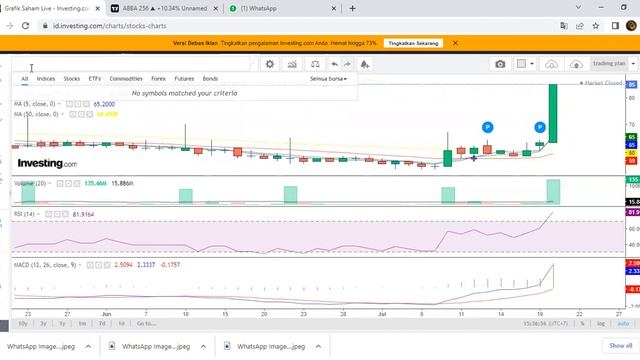This screenshot has height=360, width=640.
Task: Toggle visibility of RSI (14) indicator
Action: point(49,214)
